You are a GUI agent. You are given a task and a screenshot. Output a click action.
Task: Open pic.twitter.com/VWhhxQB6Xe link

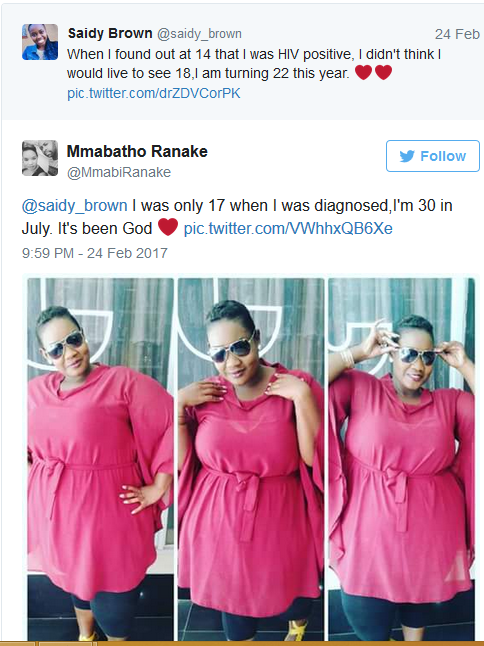point(288,228)
